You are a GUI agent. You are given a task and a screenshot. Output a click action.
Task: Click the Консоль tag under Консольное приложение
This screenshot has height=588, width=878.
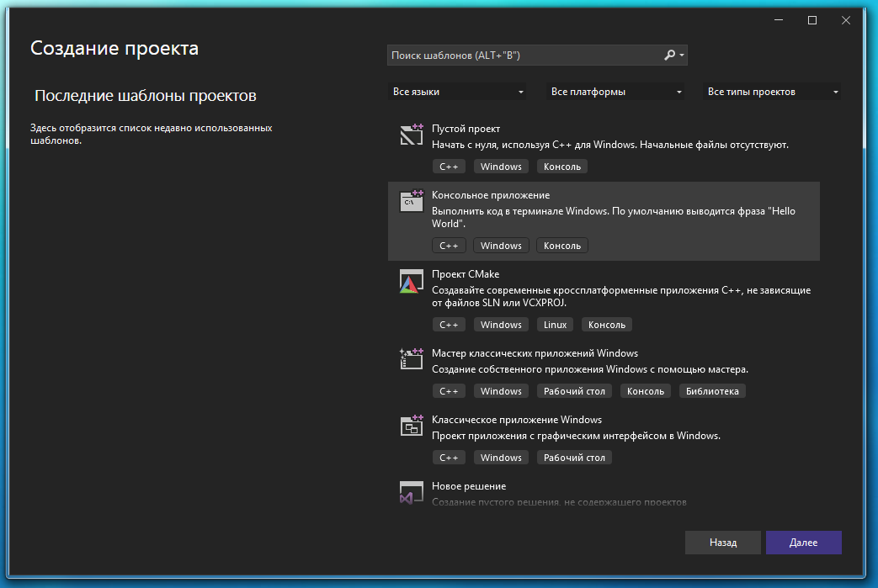562,246
